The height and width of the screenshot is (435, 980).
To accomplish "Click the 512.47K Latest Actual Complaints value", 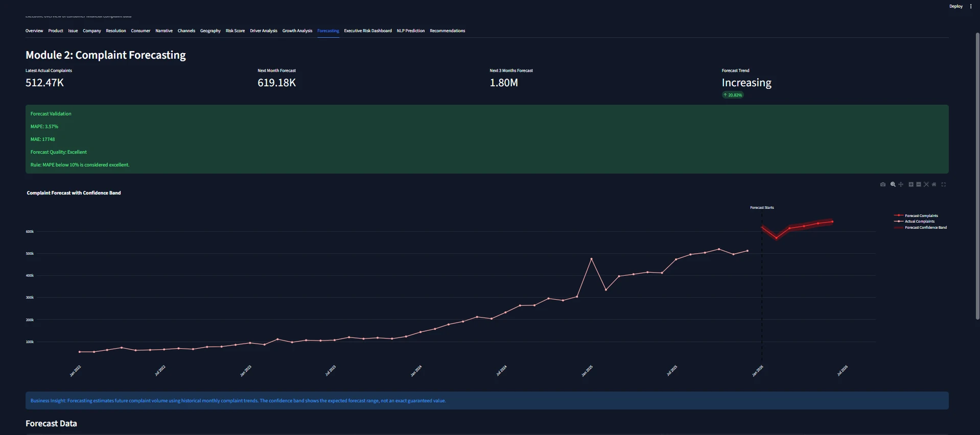I will (x=45, y=83).
